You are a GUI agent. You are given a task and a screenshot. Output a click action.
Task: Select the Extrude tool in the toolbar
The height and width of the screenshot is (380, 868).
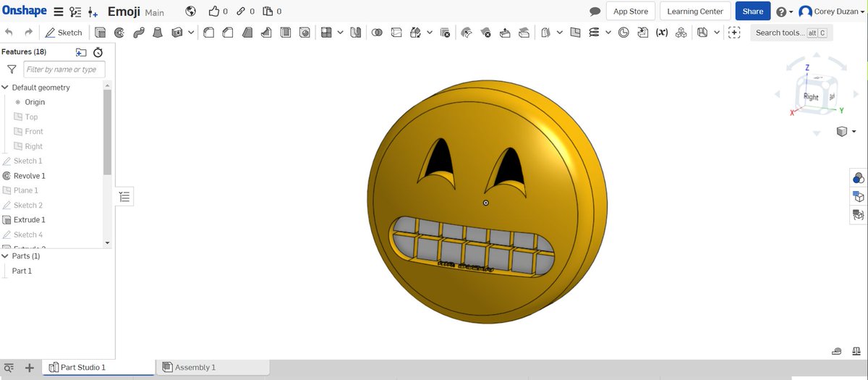click(x=100, y=33)
